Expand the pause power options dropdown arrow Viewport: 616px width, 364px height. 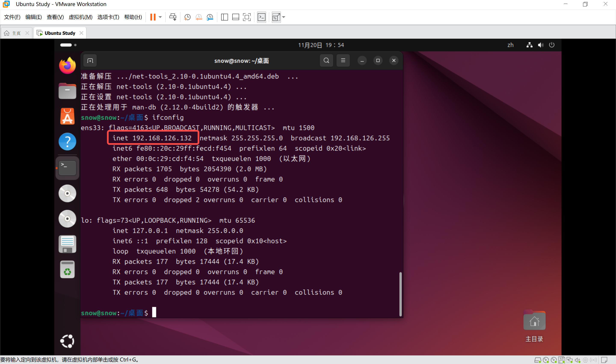pyautogui.click(x=160, y=17)
